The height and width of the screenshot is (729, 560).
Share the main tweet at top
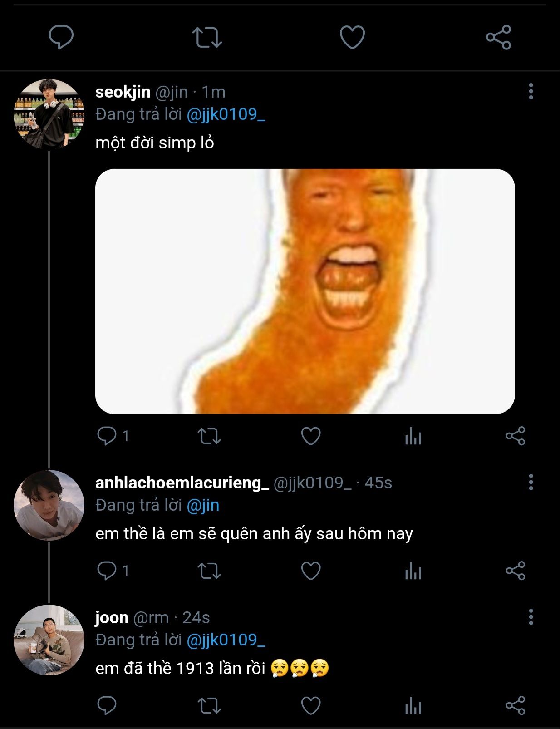(498, 37)
